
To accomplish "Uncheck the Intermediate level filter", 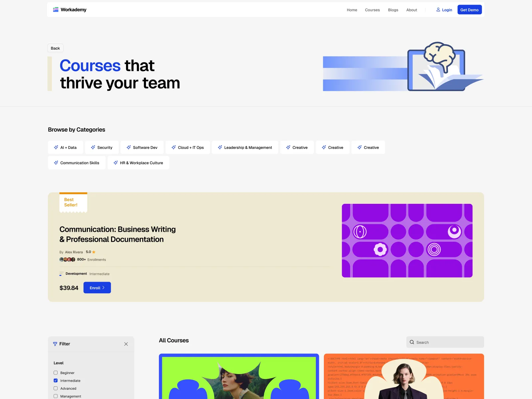I will pos(56,380).
